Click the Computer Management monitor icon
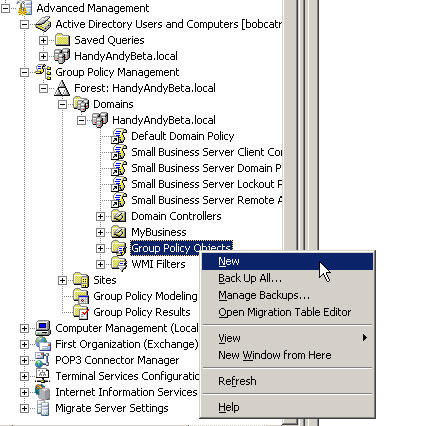The width and height of the screenshot is (431, 426). tap(43, 328)
